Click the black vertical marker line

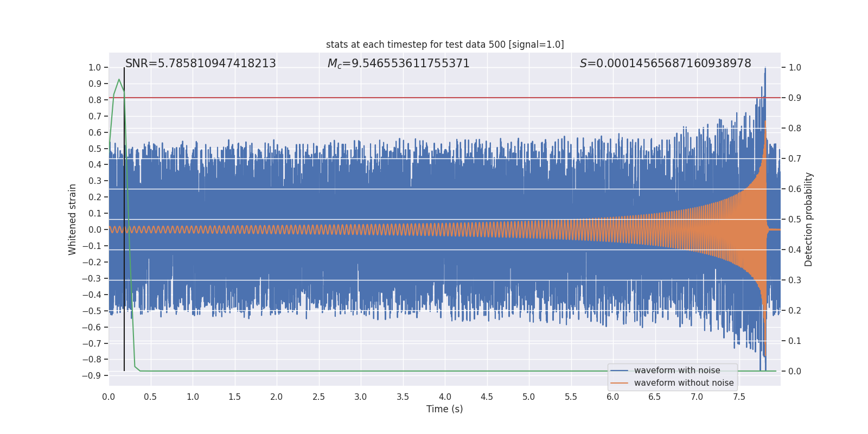(x=124, y=217)
